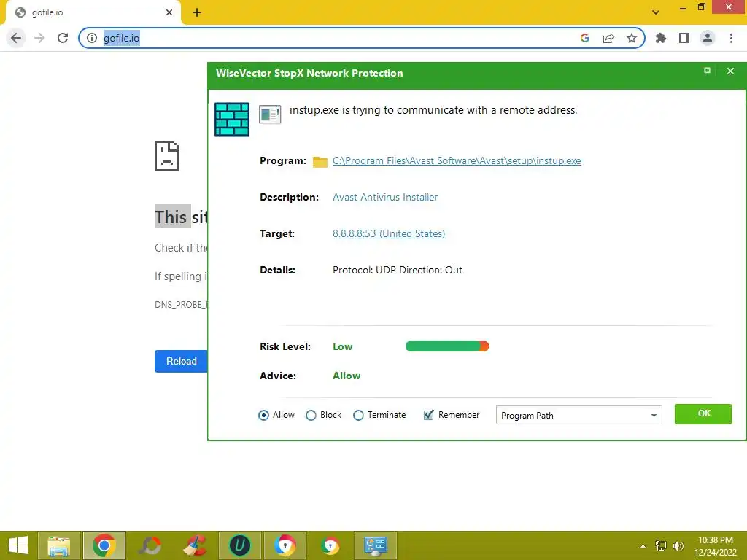
Task: Open the Chrome profile avatar
Action: pyautogui.click(x=708, y=38)
